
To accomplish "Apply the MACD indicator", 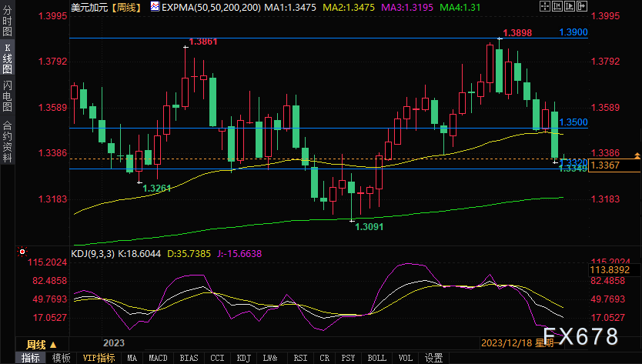I will tap(158, 358).
